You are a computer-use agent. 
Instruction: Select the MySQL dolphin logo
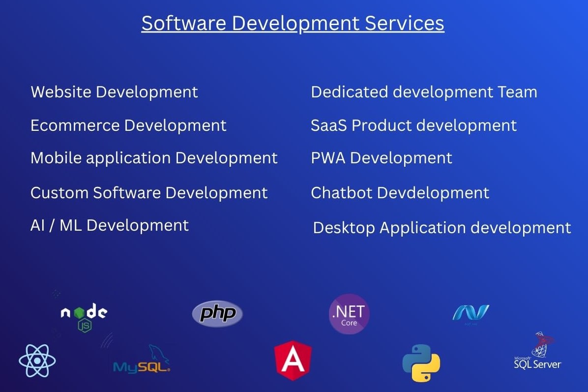point(142,359)
